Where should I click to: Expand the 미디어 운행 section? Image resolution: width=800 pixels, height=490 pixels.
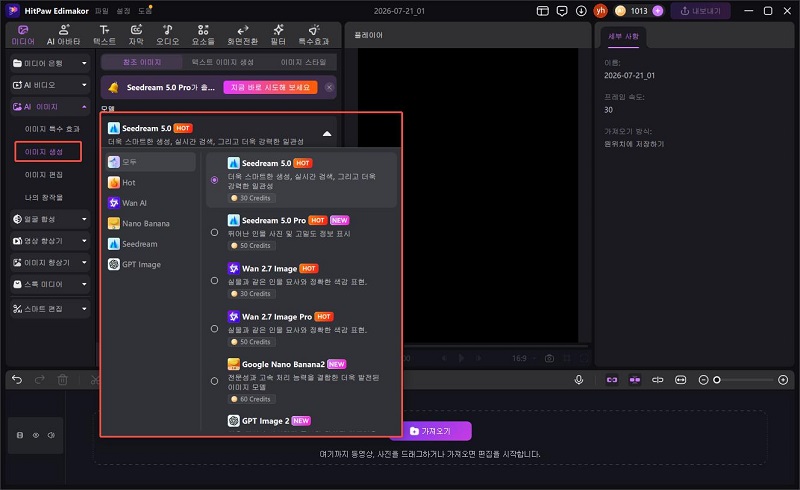click(50, 63)
